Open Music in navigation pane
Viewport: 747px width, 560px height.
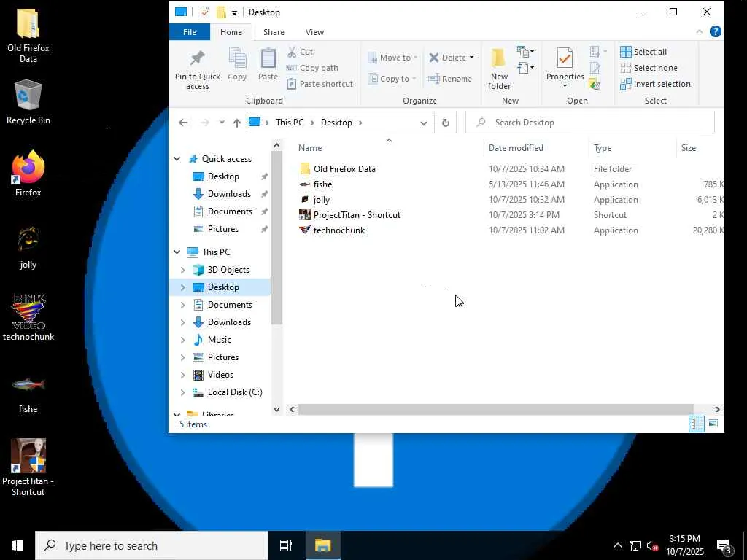pyautogui.click(x=219, y=340)
